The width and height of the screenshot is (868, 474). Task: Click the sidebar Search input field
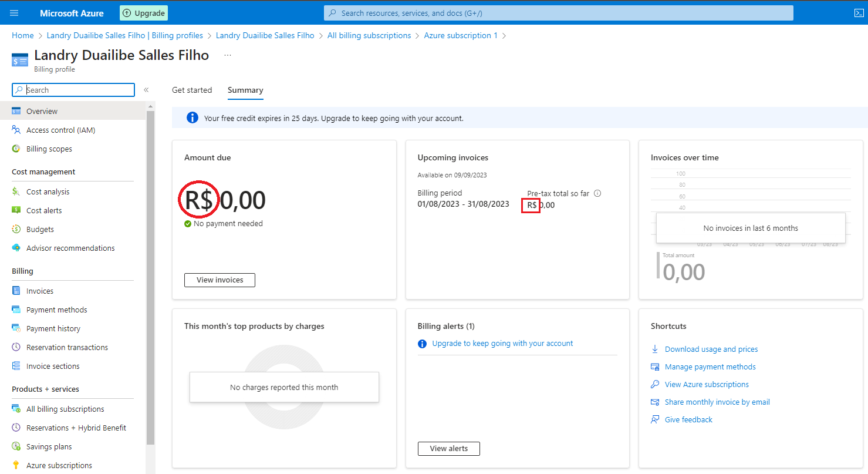[73, 89]
